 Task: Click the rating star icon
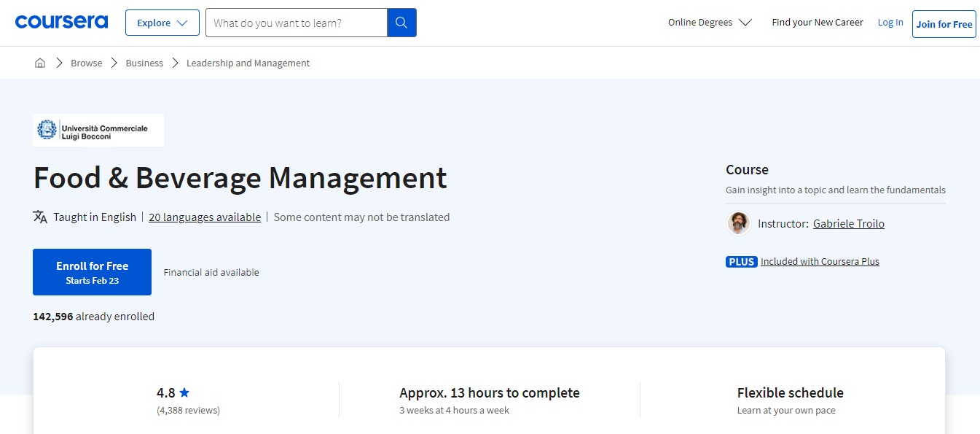pyautogui.click(x=184, y=392)
